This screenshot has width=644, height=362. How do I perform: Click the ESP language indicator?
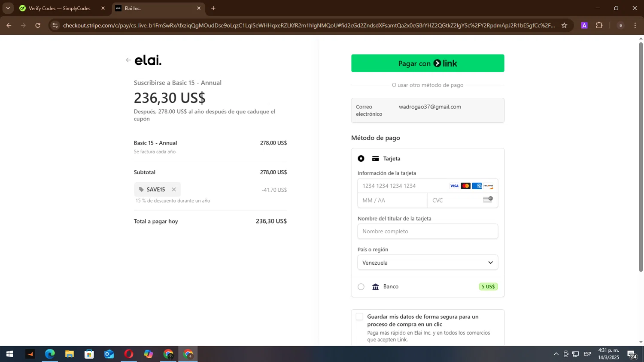click(x=587, y=354)
